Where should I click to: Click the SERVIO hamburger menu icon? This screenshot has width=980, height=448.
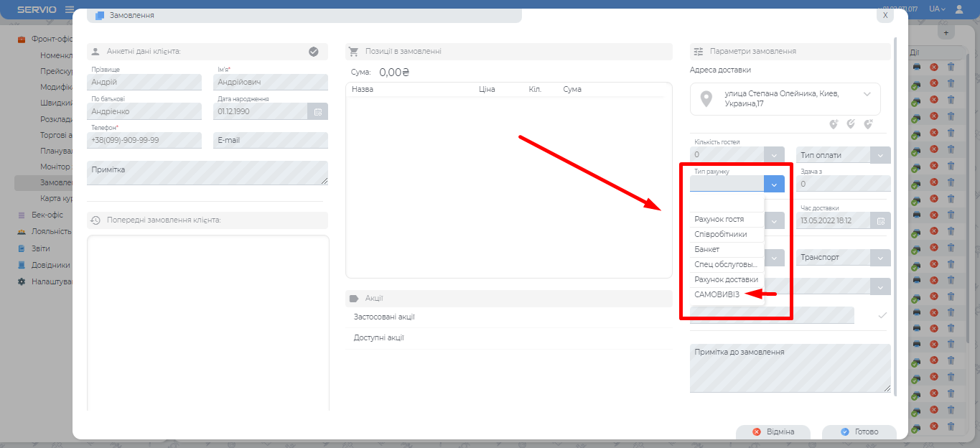click(70, 9)
